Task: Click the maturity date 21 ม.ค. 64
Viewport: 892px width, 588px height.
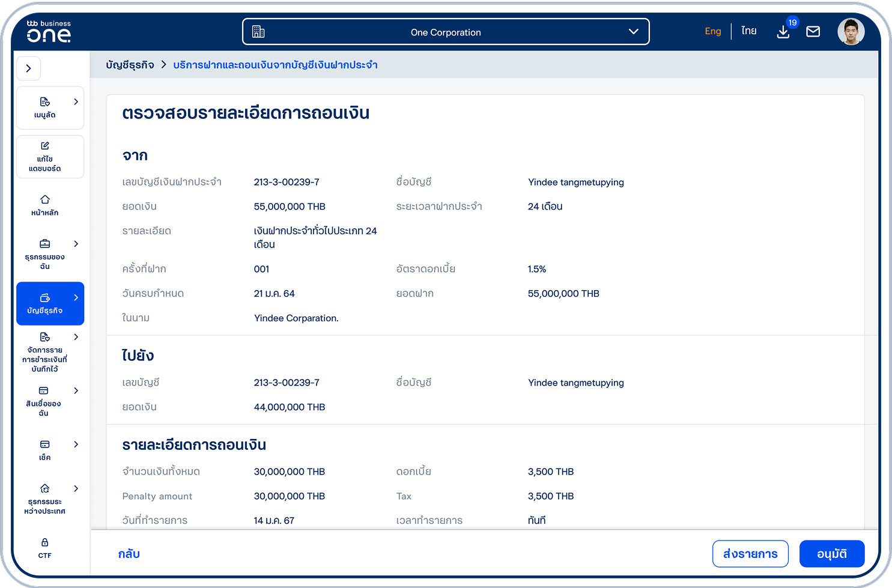Action: tap(274, 294)
